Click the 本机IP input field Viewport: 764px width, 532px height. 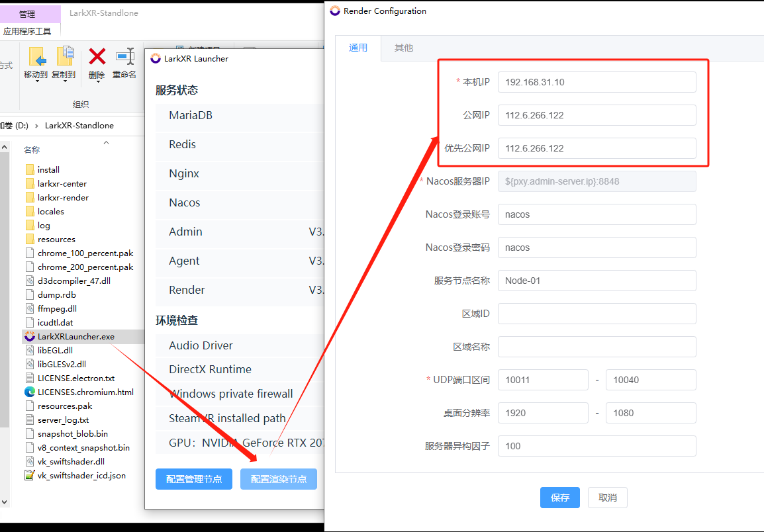pyautogui.click(x=597, y=82)
